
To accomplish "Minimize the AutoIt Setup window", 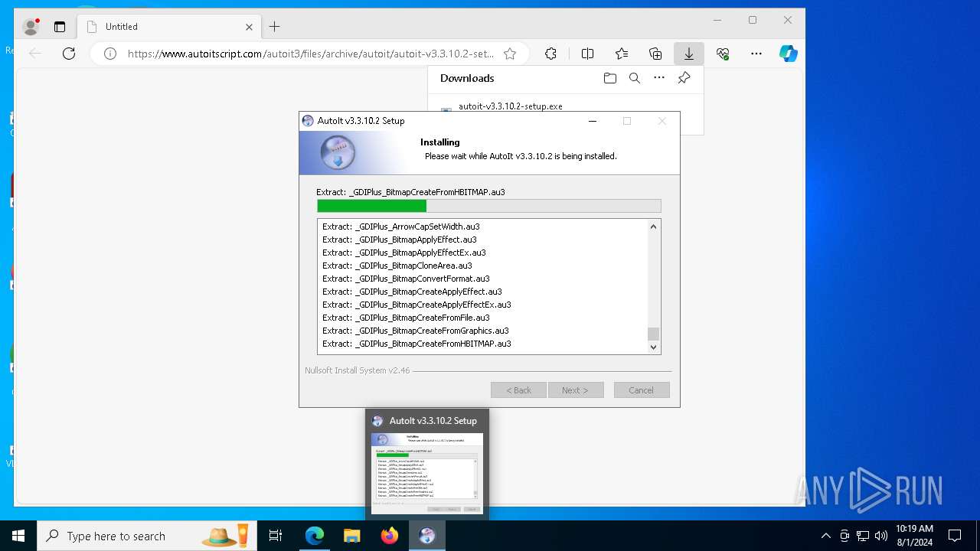I will (x=593, y=121).
